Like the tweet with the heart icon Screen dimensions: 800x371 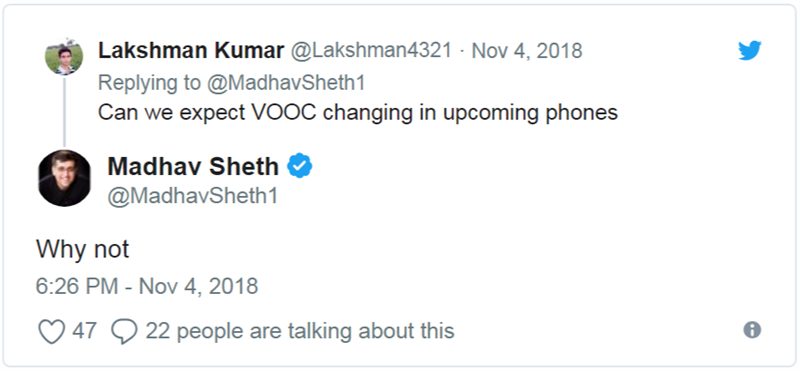tap(52, 331)
